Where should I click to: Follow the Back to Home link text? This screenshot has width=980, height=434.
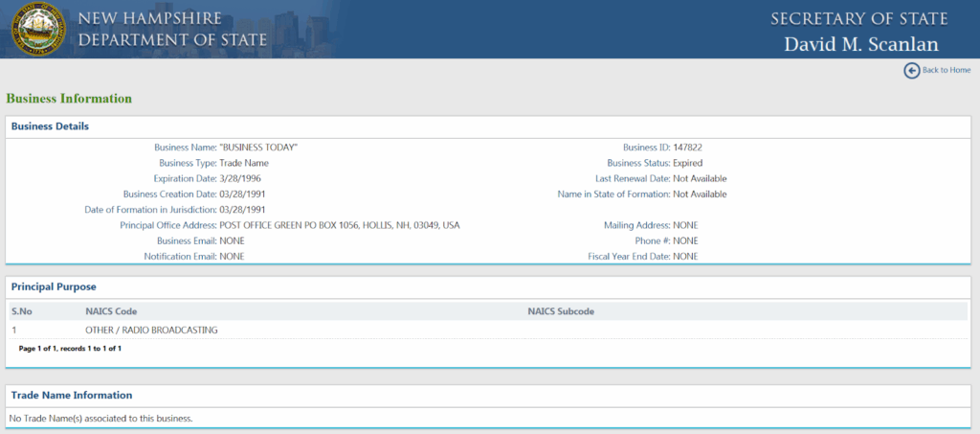[x=946, y=70]
